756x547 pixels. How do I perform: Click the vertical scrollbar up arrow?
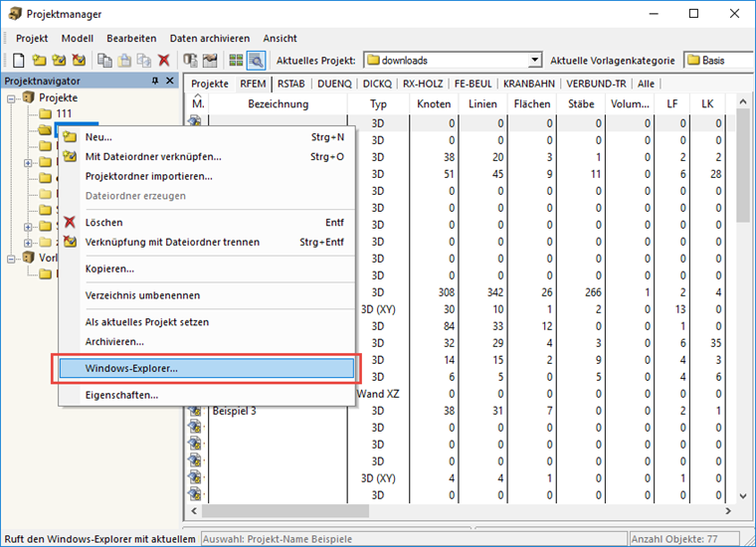[x=743, y=101]
